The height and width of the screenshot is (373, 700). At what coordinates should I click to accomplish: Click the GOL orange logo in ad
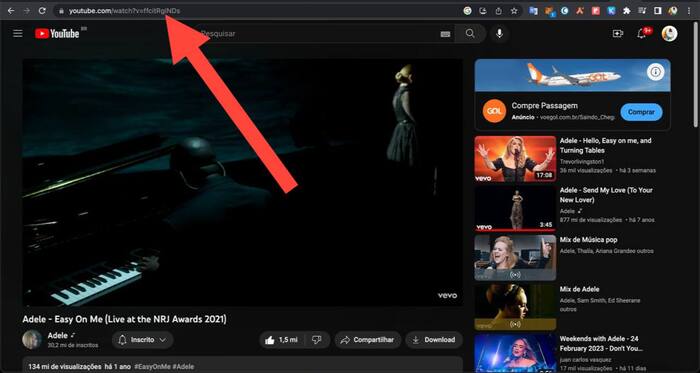[x=494, y=111]
